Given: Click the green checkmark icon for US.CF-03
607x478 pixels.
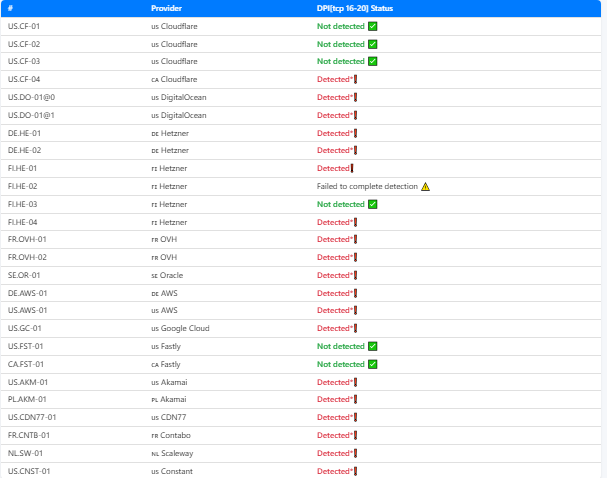Looking at the screenshot, I should (x=372, y=61).
